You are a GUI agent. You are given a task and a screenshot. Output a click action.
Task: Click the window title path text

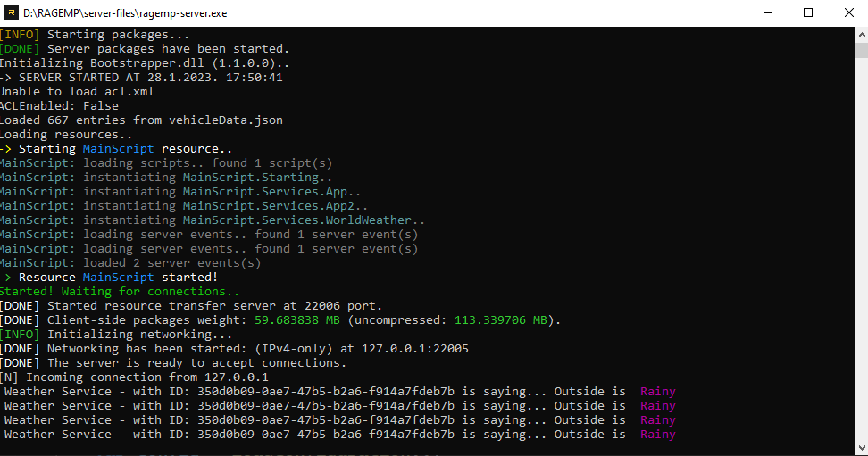[125, 13]
